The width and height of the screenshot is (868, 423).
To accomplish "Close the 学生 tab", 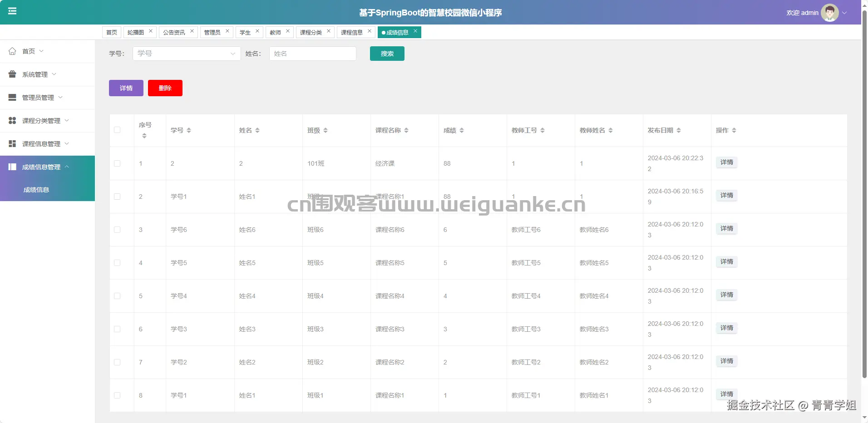I will (257, 31).
